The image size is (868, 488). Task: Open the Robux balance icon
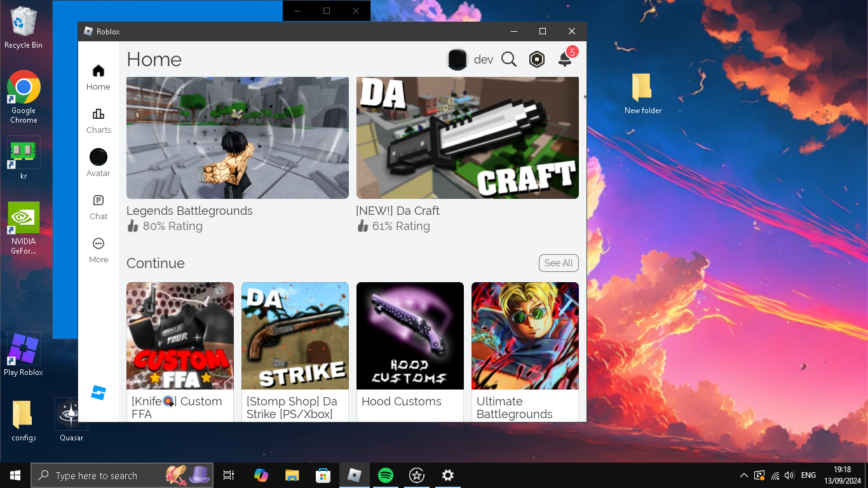click(x=537, y=60)
